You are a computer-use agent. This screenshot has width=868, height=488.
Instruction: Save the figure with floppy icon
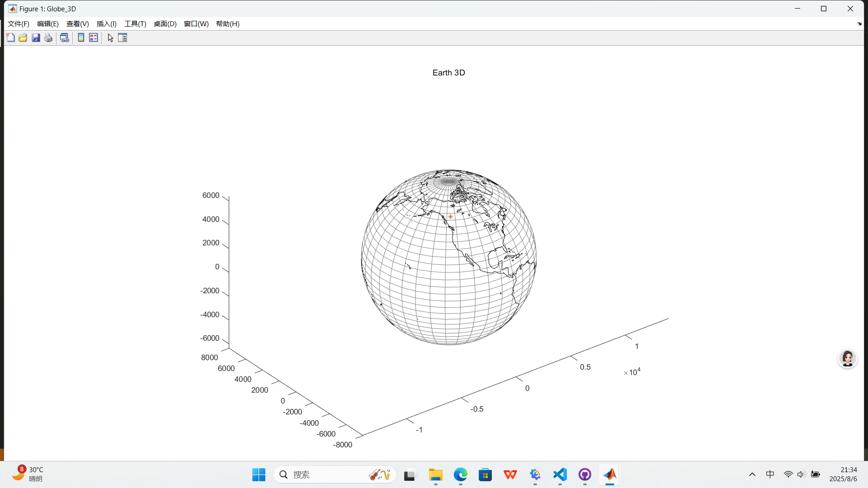[x=36, y=38]
